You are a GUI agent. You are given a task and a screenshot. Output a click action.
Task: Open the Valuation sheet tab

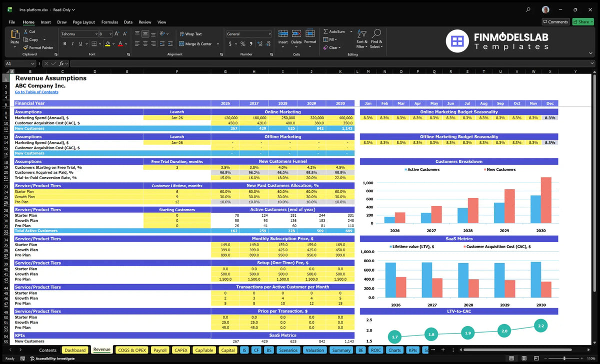(x=314, y=350)
